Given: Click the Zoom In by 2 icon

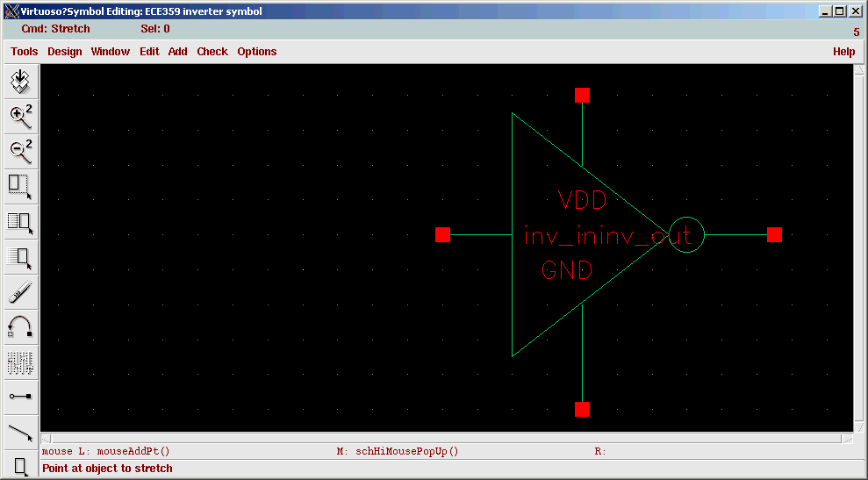Looking at the screenshot, I should (20, 116).
